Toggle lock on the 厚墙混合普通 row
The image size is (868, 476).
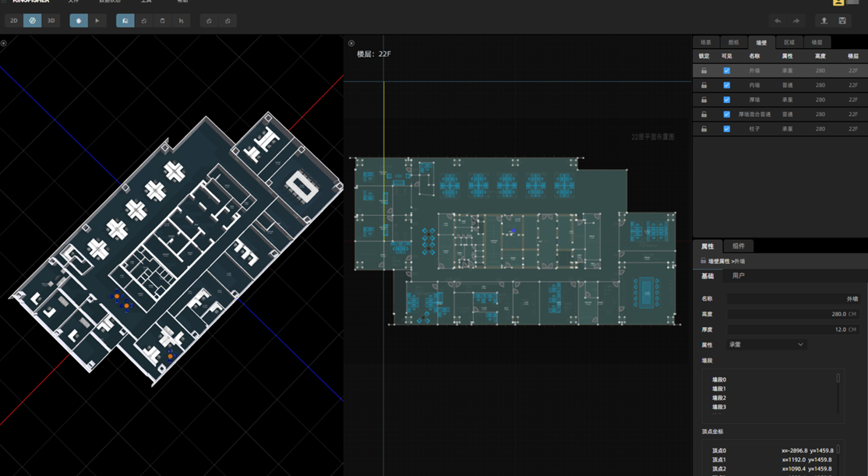[x=704, y=114]
